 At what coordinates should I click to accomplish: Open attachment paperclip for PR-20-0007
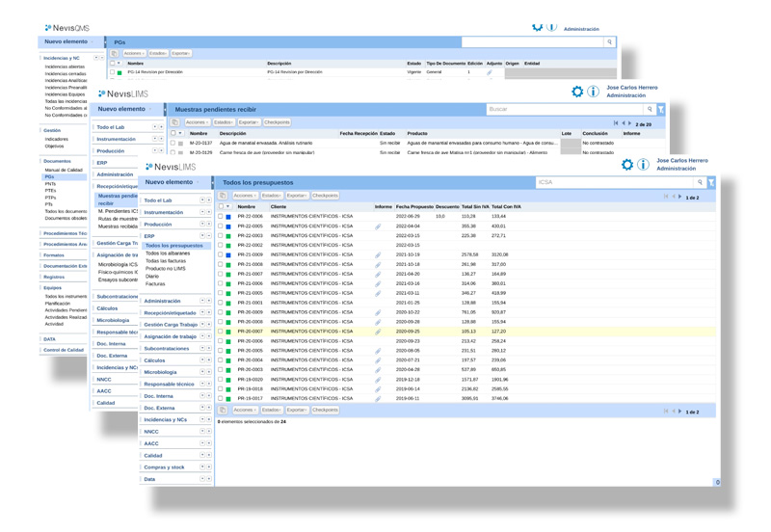(378, 332)
